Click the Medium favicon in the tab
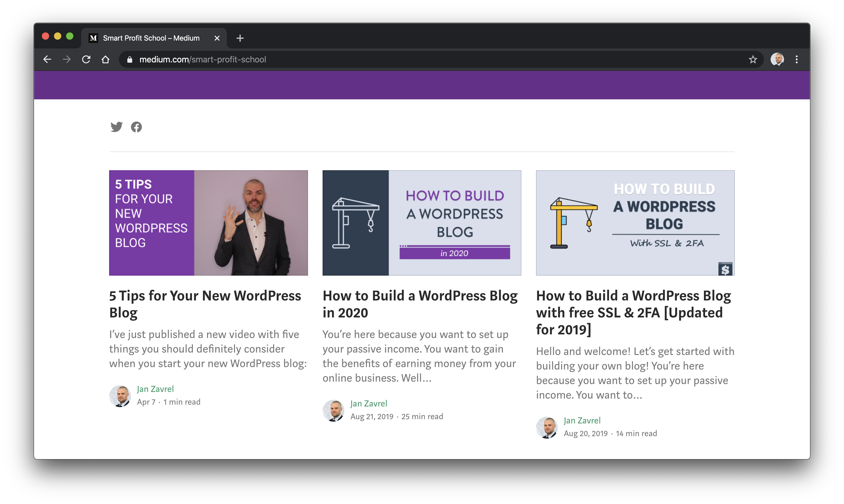 pyautogui.click(x=93, y=38)
